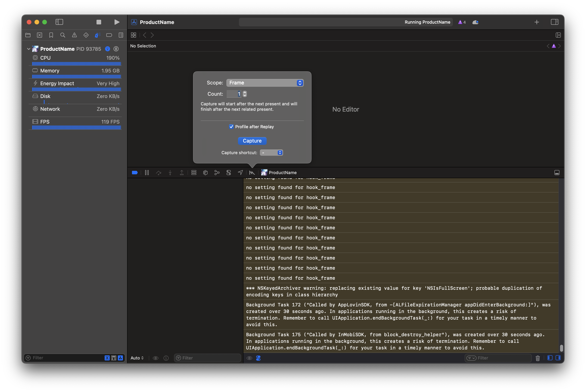The image size is (586, 392).
Task: Open Debug Memory Graph
Action: pyautogui.click(x=217, y=173)
